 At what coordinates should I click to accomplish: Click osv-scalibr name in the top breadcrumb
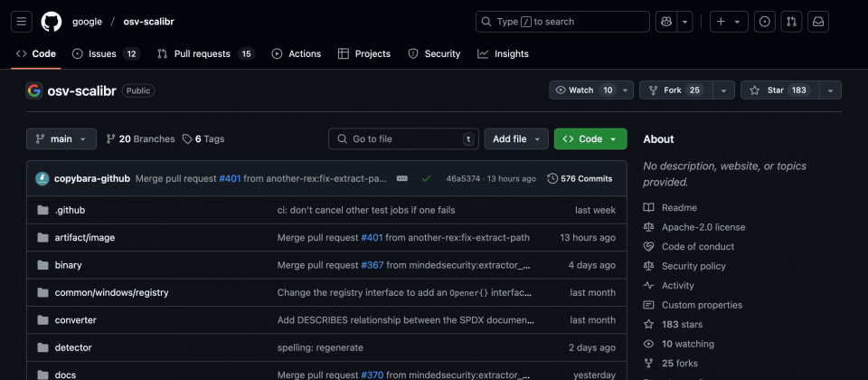pyautogui.click(x=149, y=22)
